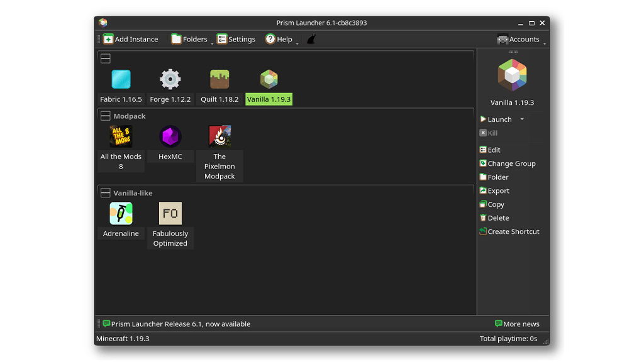Click the Forge 1.12.2 label
This screenshot has width=644, height=362.
point(170,99)
